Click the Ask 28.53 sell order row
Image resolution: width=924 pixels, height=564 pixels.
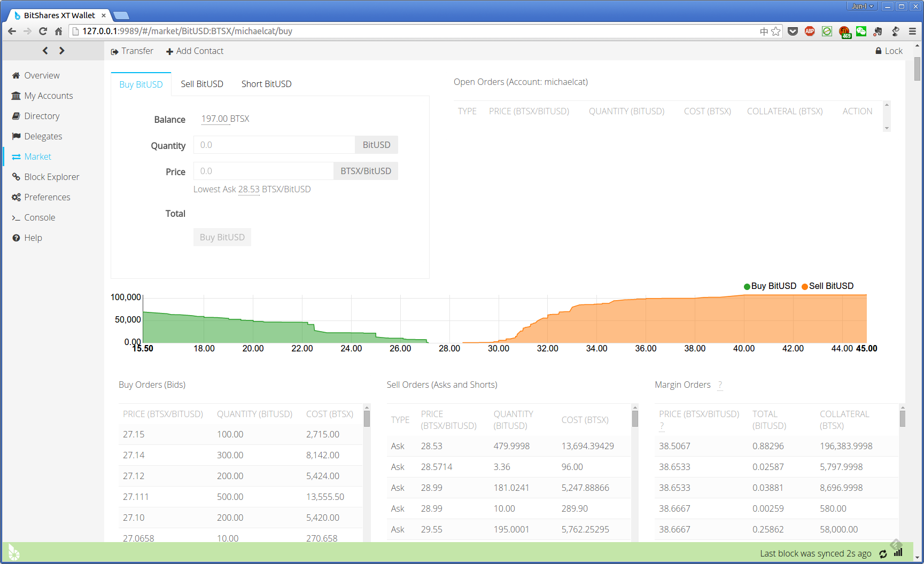pyautogui.click(x=509, y=446)
